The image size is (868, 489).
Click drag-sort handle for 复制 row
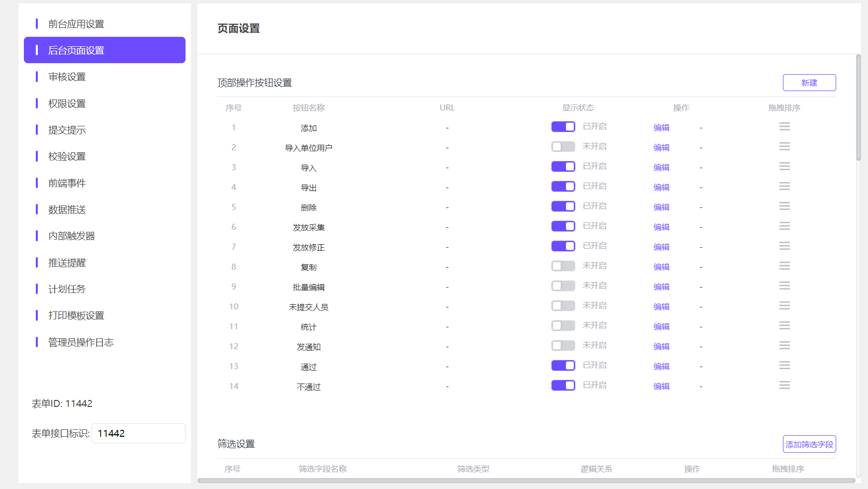pyautogui.click(x=784, y=266)
